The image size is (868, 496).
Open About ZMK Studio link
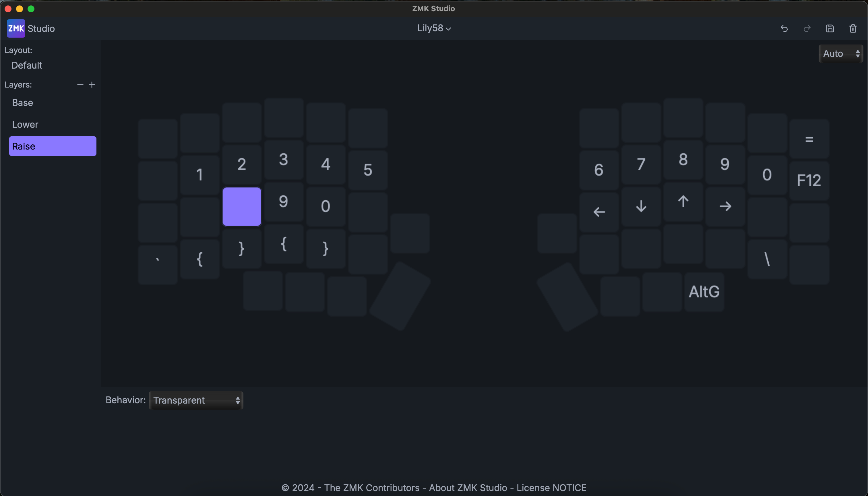tap(468, 488)
